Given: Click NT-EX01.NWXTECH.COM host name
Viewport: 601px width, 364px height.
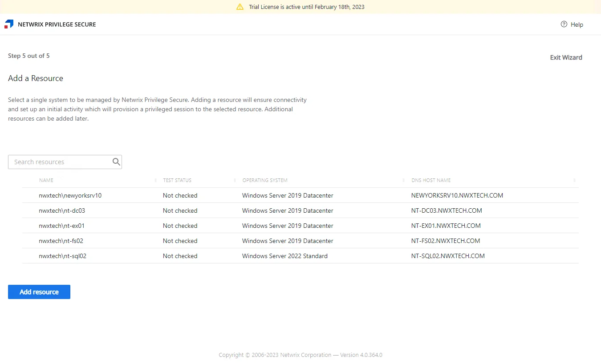Looking at the screenshot, I should tap(446, 226).
